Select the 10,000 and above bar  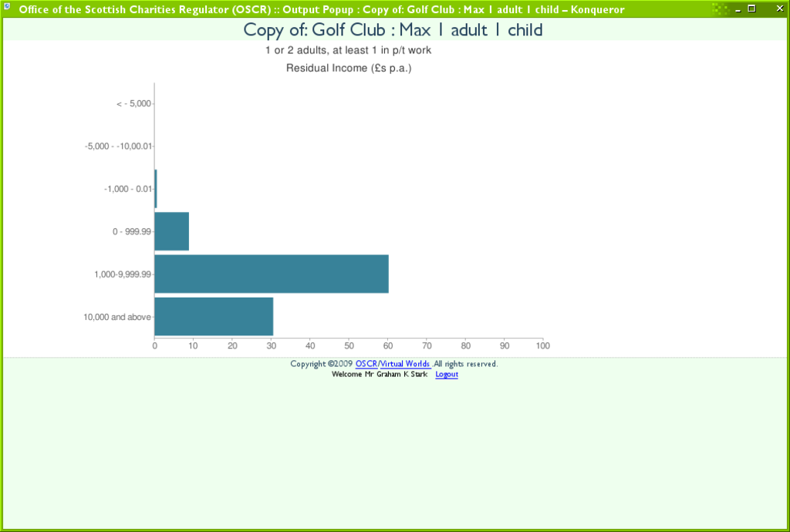click(214, 316)
